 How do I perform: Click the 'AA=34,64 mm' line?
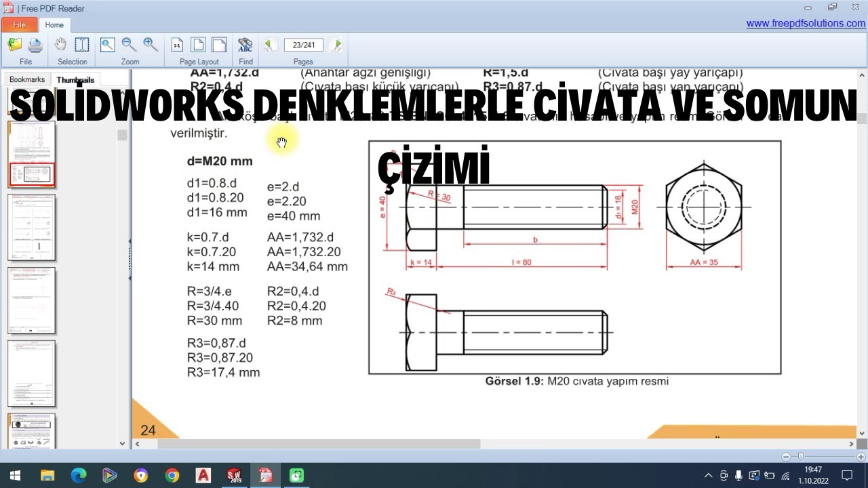[x=307, y=266]
